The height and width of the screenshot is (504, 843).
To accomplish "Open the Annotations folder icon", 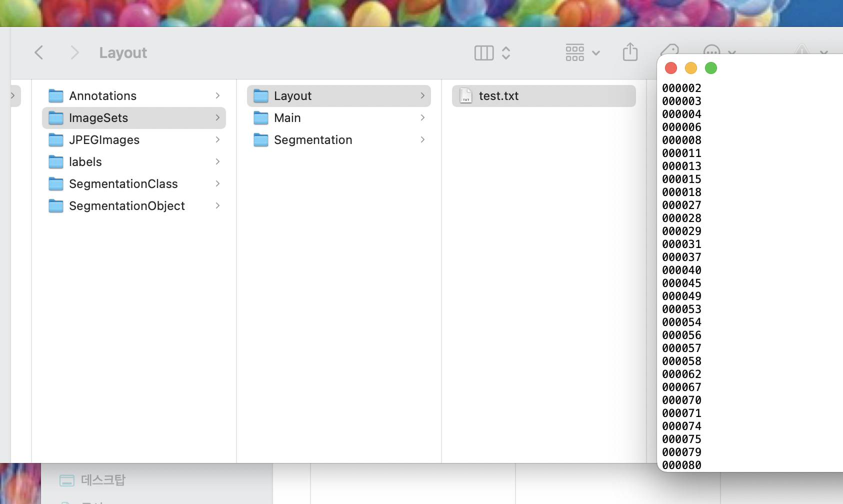I will point(56,95).
